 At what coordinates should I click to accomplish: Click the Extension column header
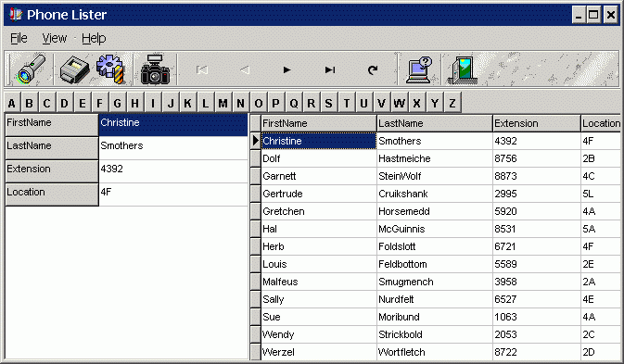click(x=537, y=123)
